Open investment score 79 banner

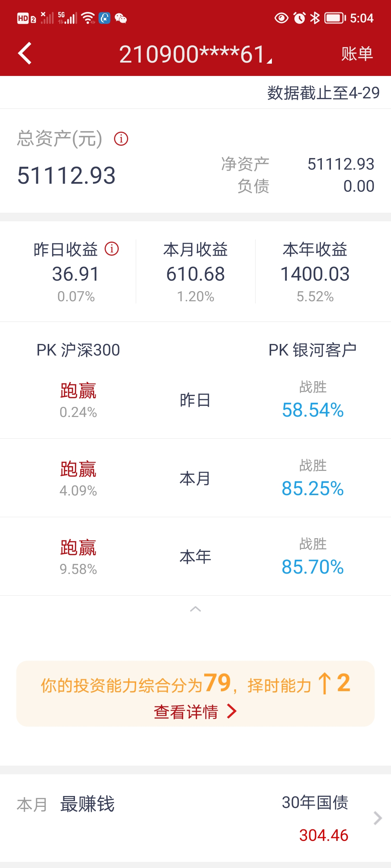195,684
